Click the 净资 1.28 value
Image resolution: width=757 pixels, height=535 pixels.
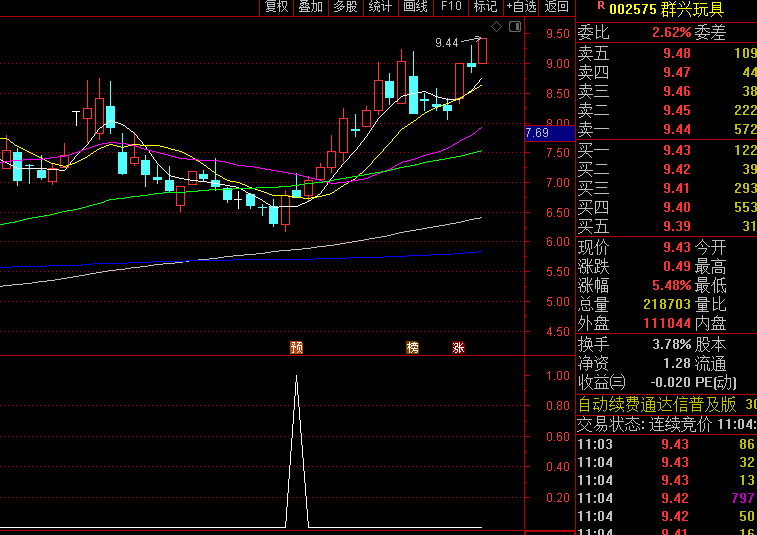(677, 363)
